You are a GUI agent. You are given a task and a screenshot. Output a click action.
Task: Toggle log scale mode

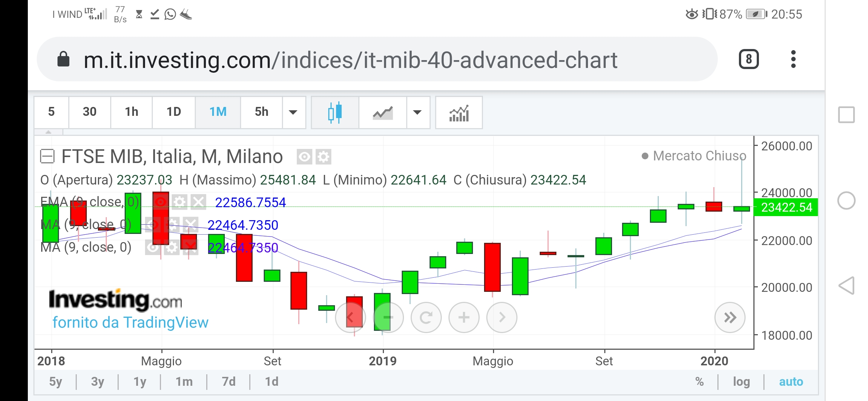(x=741, y=382)
